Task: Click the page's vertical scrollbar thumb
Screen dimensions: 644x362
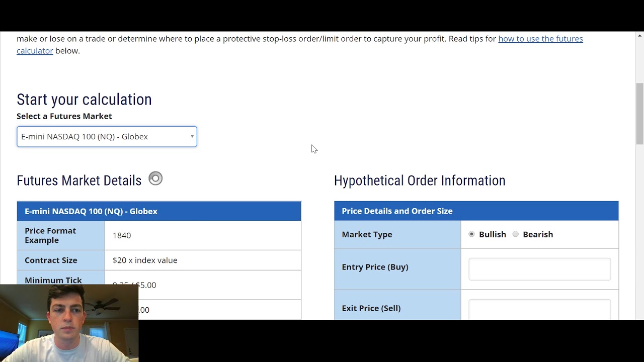Action: 639,114
